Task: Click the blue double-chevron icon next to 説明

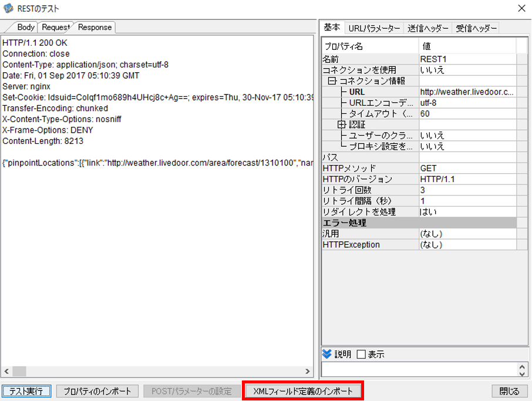Action: tap(326, 354)
